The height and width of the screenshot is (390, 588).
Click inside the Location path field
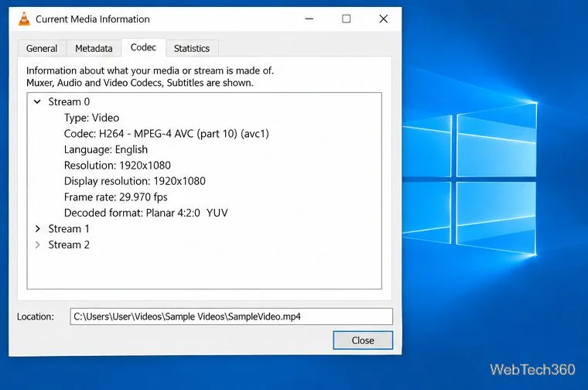(x=231, y=316)
